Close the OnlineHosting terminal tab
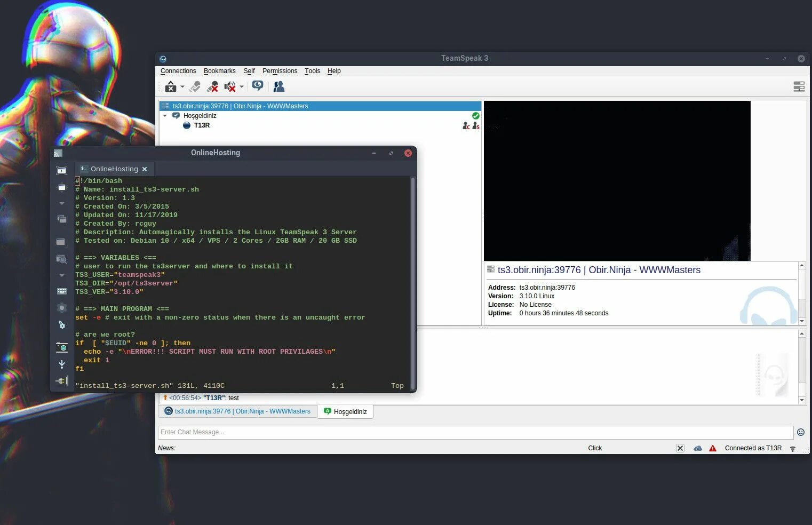 [145, 169]
